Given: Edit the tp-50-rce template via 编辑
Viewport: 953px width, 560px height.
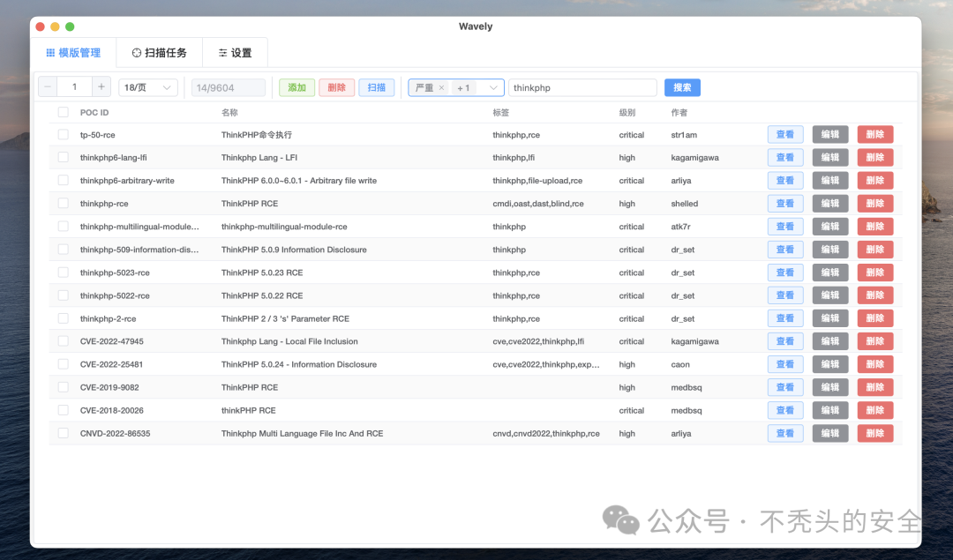Looking at the screenshot, I should coord(830,134).
